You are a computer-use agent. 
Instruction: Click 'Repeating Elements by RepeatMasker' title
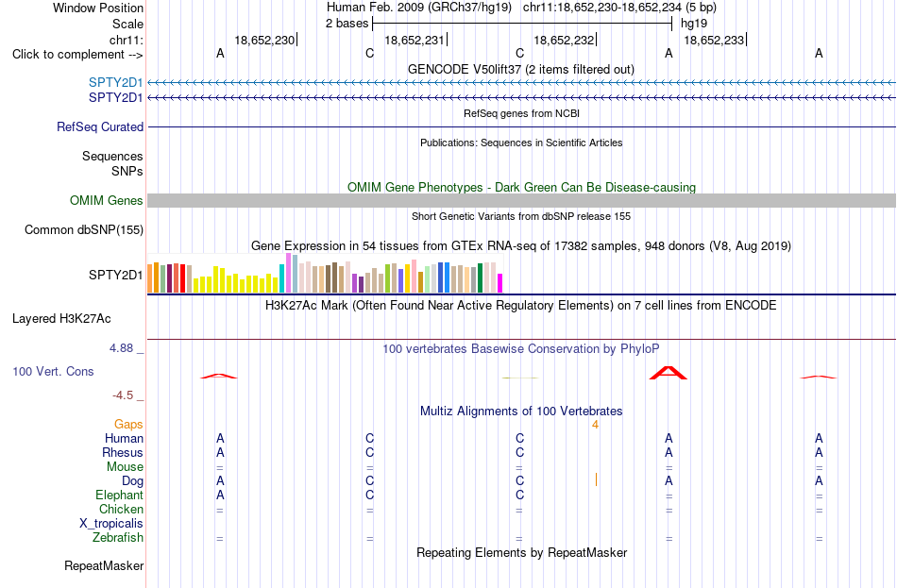click(x=522, y=552)
